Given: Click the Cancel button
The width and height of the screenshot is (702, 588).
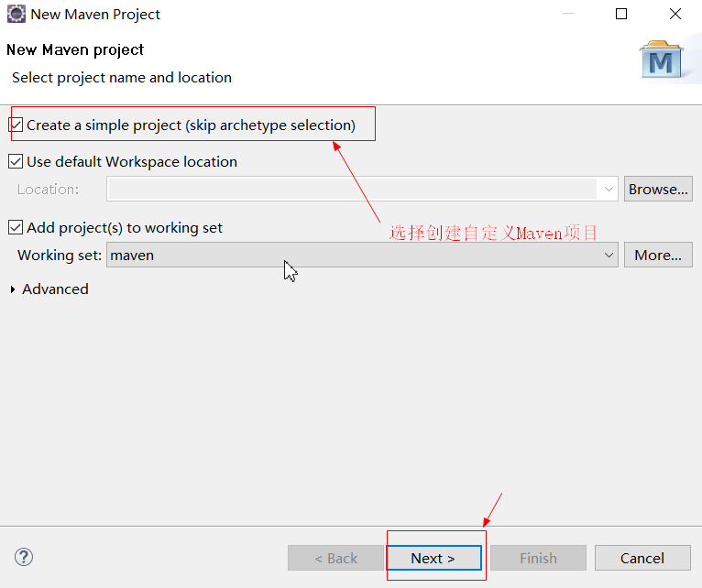Looking at the screenshot, I should [x=642, y=558].
